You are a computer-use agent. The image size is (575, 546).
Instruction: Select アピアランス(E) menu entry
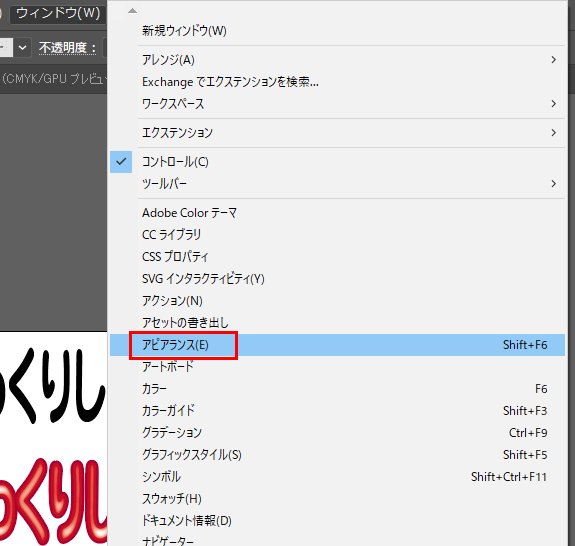point(337,345)
